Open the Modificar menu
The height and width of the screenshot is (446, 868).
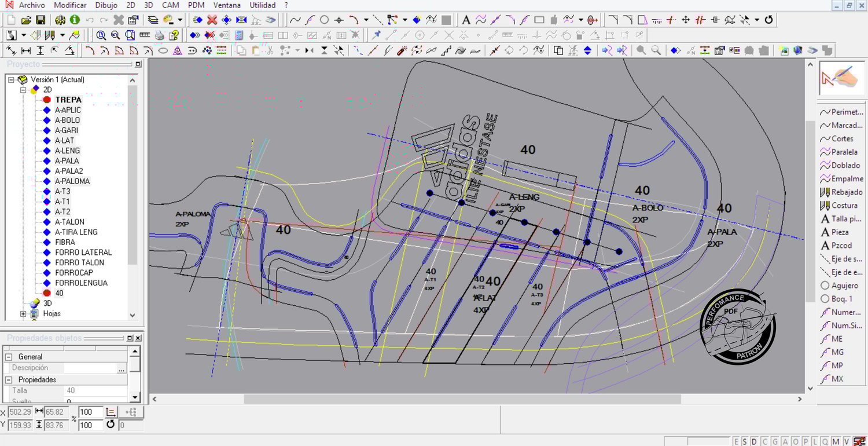click(70, 5)
